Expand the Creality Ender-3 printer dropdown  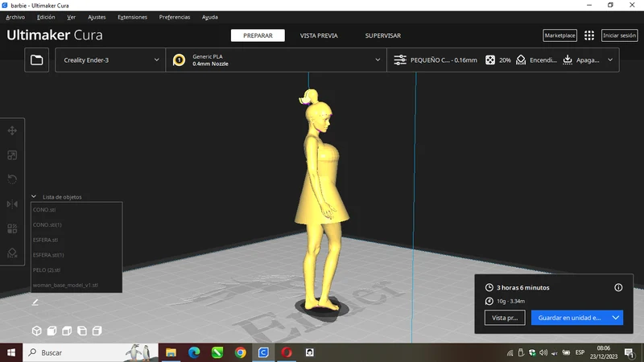point(156,60)
